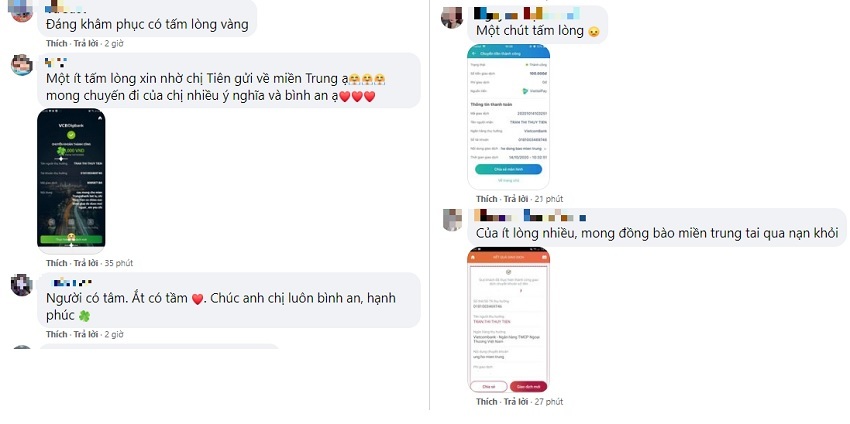The image size is (850, 424).
Task: Open avatar of 'Của ít lòng nhiều' commenter
Action: click(452, 220)
